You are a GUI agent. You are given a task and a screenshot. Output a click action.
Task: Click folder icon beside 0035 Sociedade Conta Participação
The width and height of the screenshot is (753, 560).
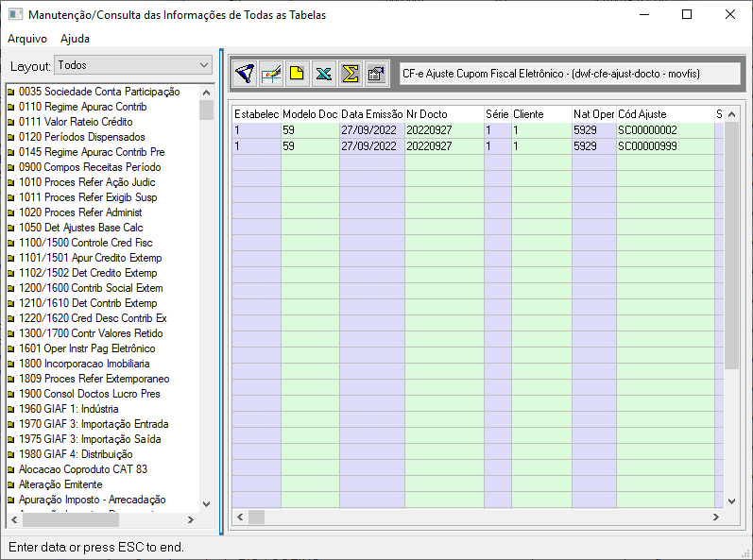pyautogui.click(x=11, y=93)
